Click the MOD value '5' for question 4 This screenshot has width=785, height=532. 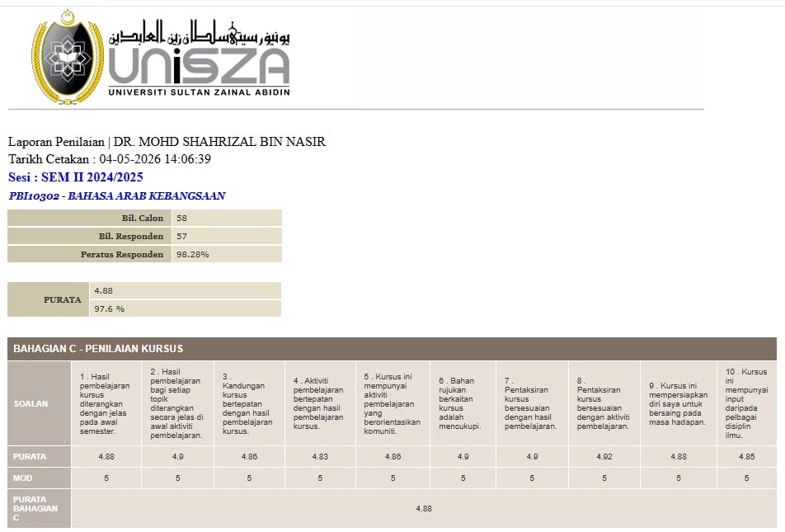[x=320, y=478]
